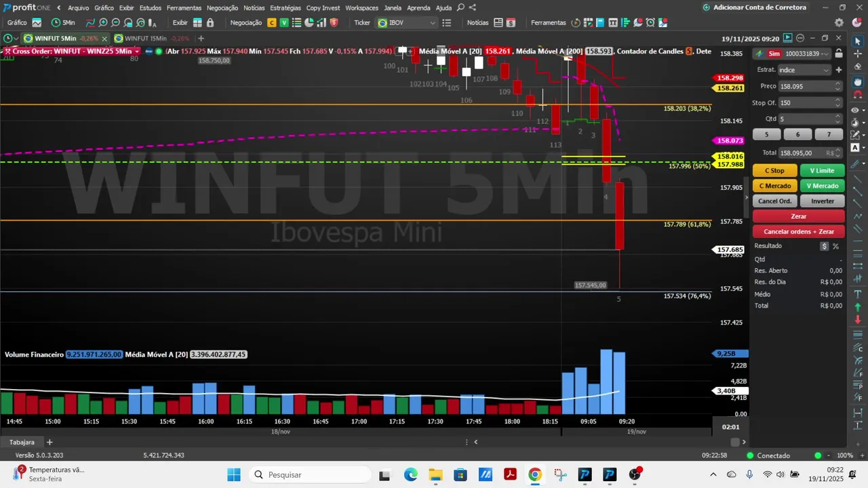868x488 pixels.
Task: Click the orange C buy icon in Negociação
Action: (272, 22)
